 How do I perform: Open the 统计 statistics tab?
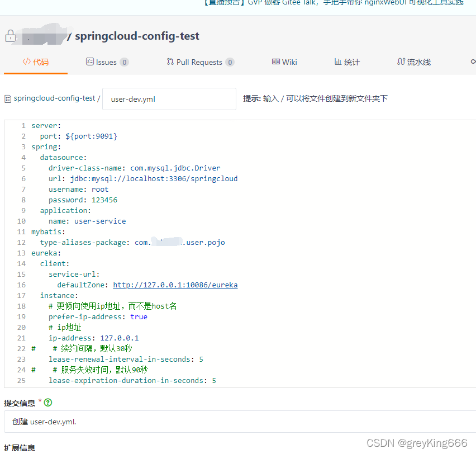pos(347,62)
